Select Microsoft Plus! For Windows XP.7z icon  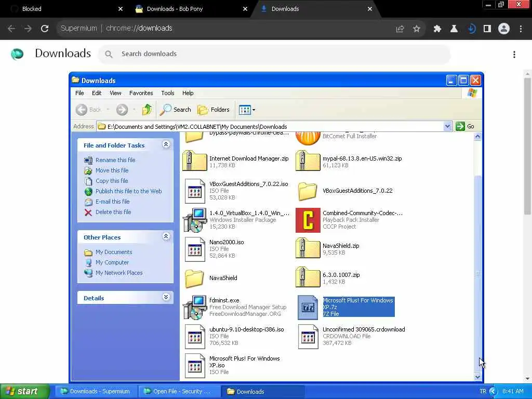pyautogui.click(x=308, y=308)
